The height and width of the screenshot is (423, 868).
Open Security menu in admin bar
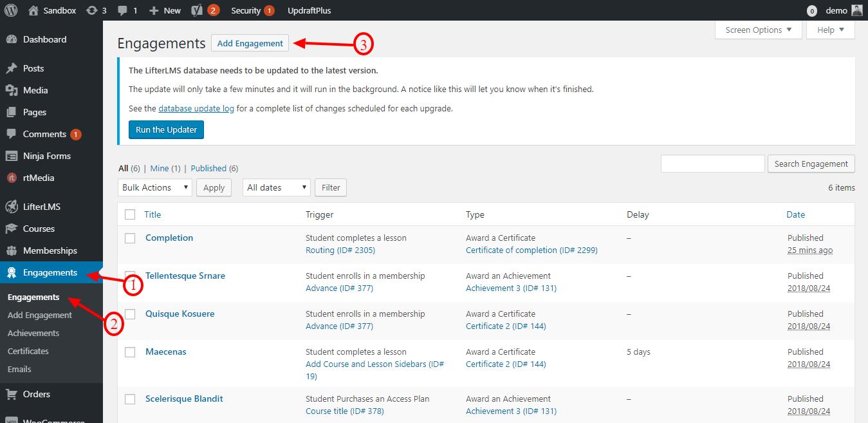(252, 10)
